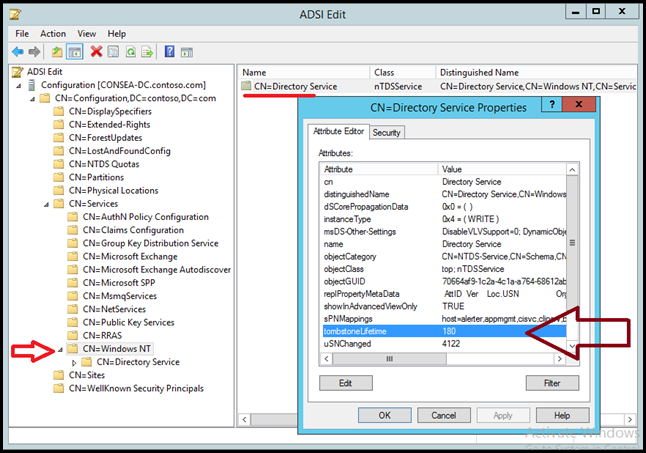
Task: Switch to the Security tab
Action: (386, 132)
